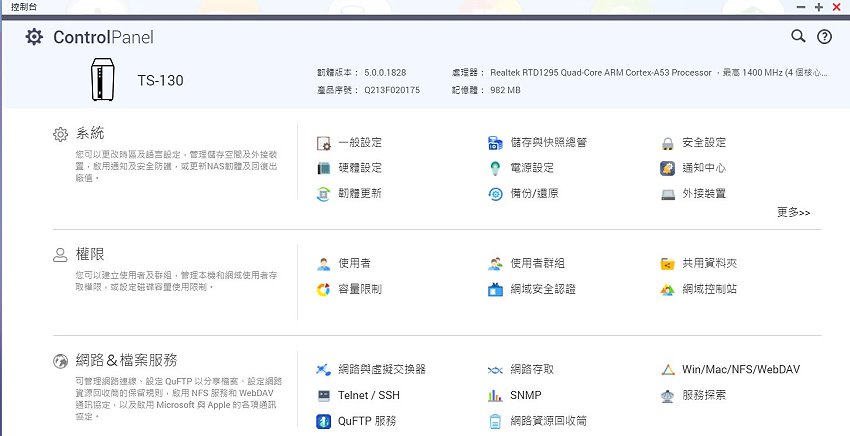Click the Telnet / SSH terminal icon
Image resolution: width=850 pixels, height=436 pixels.
(x=324, y=396)
